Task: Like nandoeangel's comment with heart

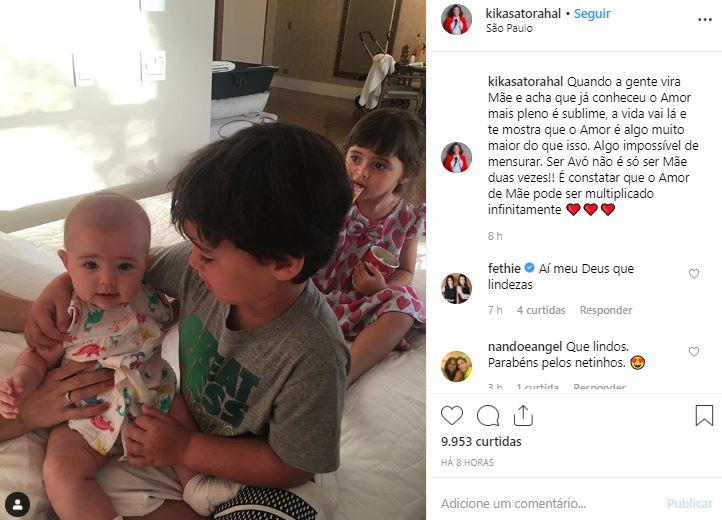Action: pos(693,352)
